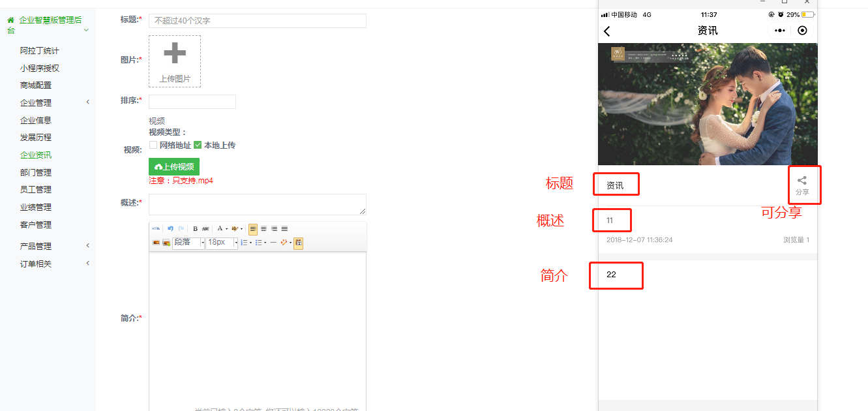Click the insert single image icon
868x411 pixels.
tap(156, 243)
